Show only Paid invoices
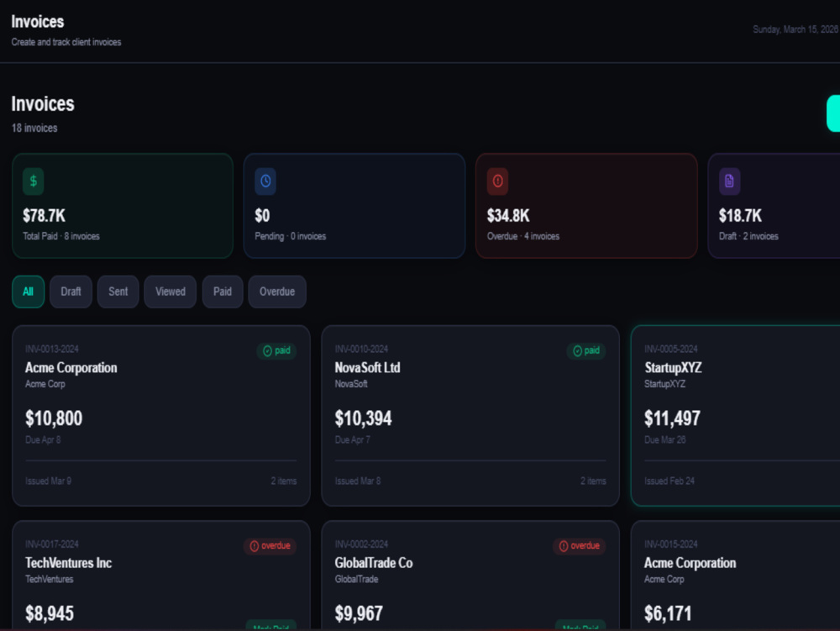Viewport: 840px width, 631px height. coord(223,292)
